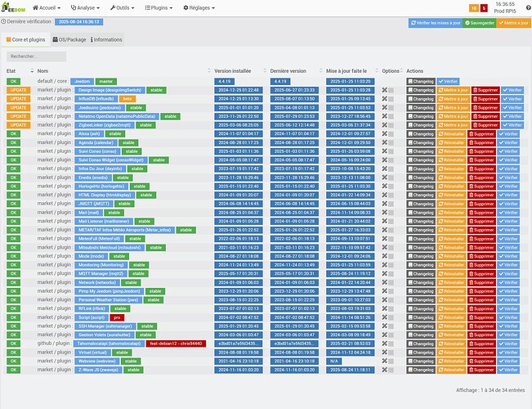Open the Réglages dropdown menu
Viewport: 532px width, 409px height.
pos(199,7)
